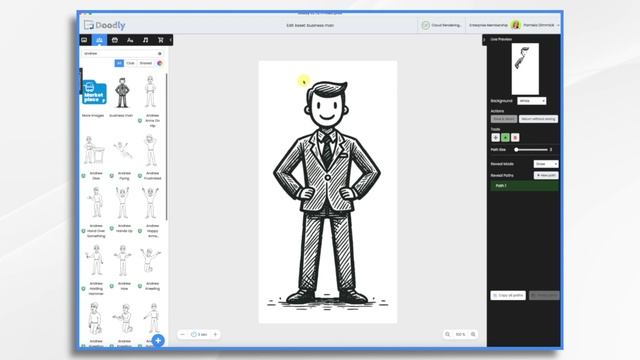Image resolution: width=640 pixels, height=360 pixels.
Task: Select the All filter tab
Action: point(119,63)
